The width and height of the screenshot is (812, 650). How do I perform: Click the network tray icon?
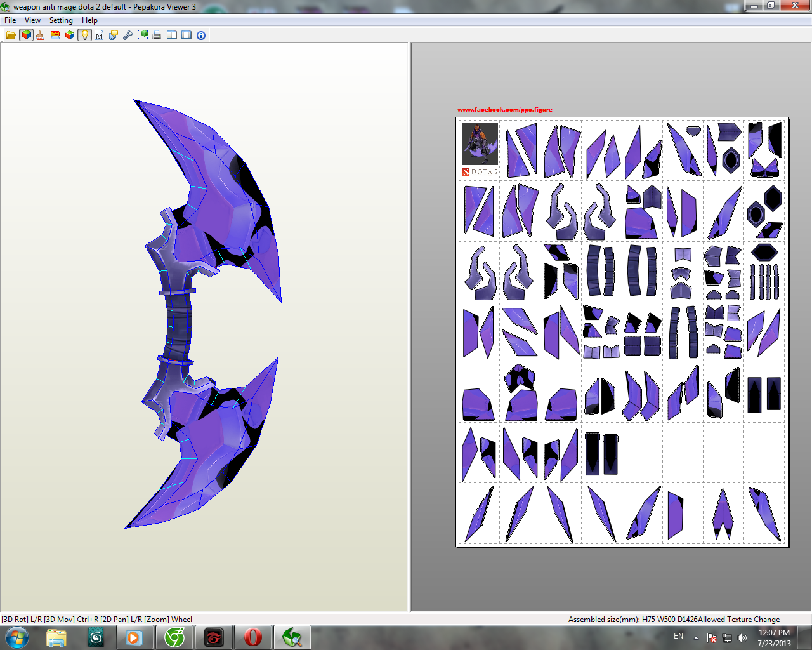[727, 638]
